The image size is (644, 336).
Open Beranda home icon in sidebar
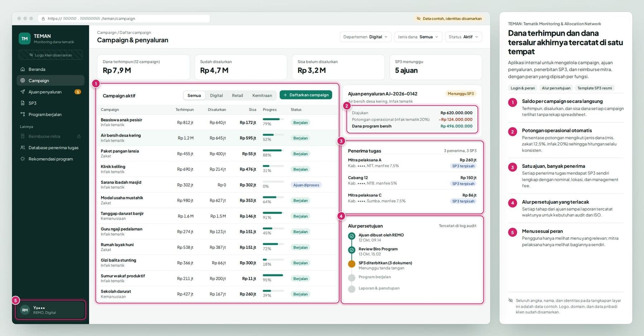coord(23,69)
